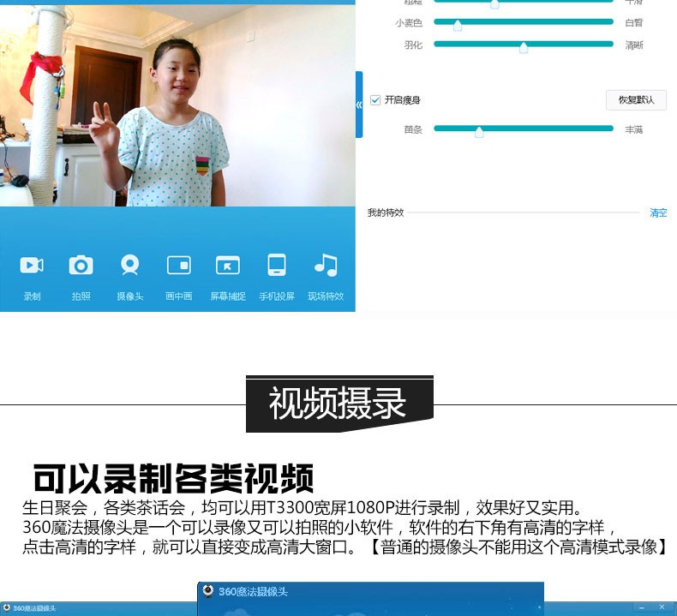The height and width of the screenshot is (616, 677).
Task: Open the 摄像头 webcam icon
Action: [x=129, y=265]
